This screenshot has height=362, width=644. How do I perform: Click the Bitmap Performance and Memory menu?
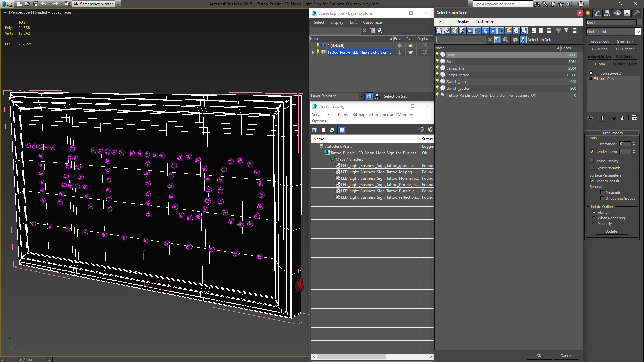[x=382, y=115]
